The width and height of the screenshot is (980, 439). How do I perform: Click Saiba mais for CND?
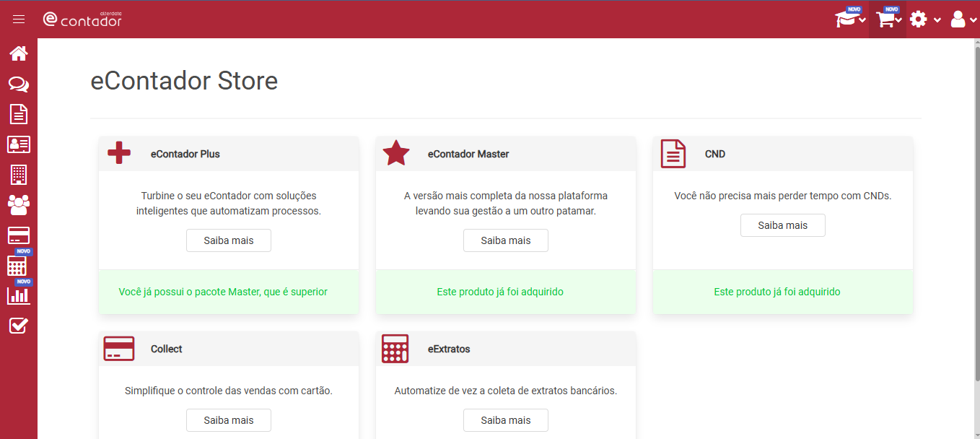(783, 225)
